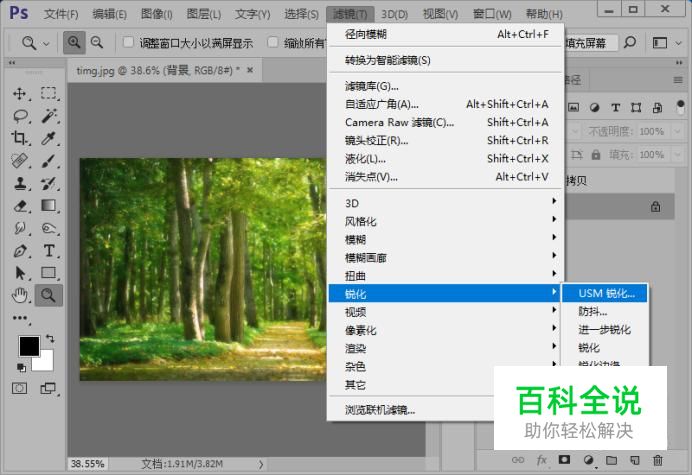Reset default foreground and background colors
This screenshot has width=692, height=475.
pos(21,367)
